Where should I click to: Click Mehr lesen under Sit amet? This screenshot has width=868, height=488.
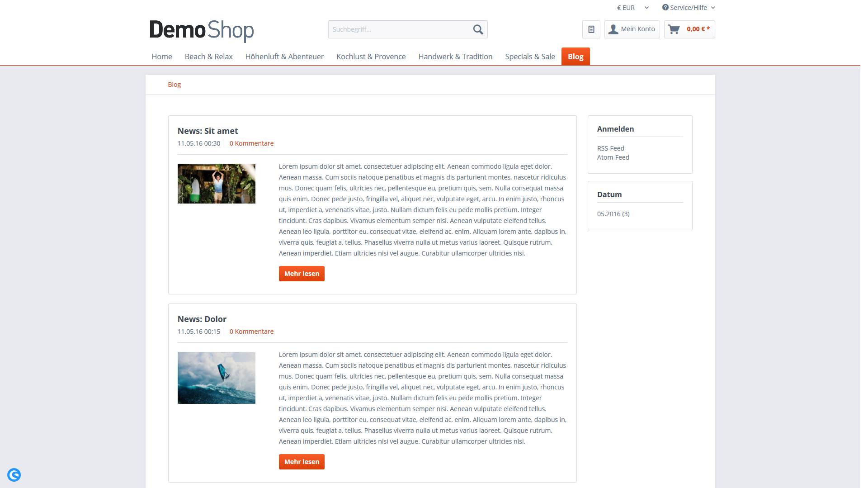tap(302, 274)
